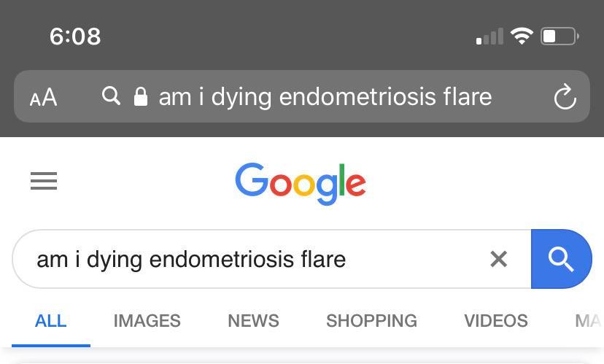Go to the SHOPPING tab
The height and width of the screenshot is (364, 604).
click(371, 321)
